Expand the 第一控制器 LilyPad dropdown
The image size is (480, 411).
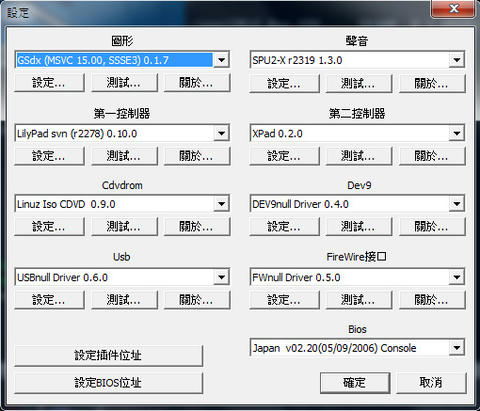point(221,134)
